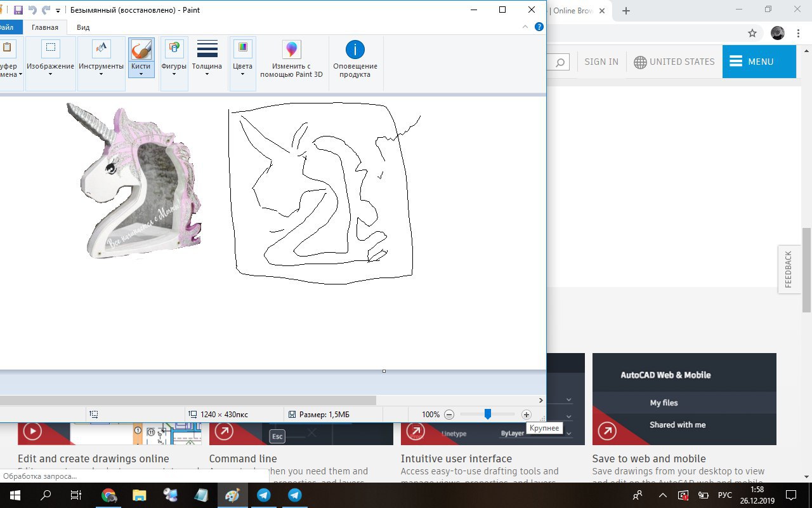Viewport: 812px width, 508px height.
Task: Click the Edit and create drawings online heading
Action: (x=93, y=458)
